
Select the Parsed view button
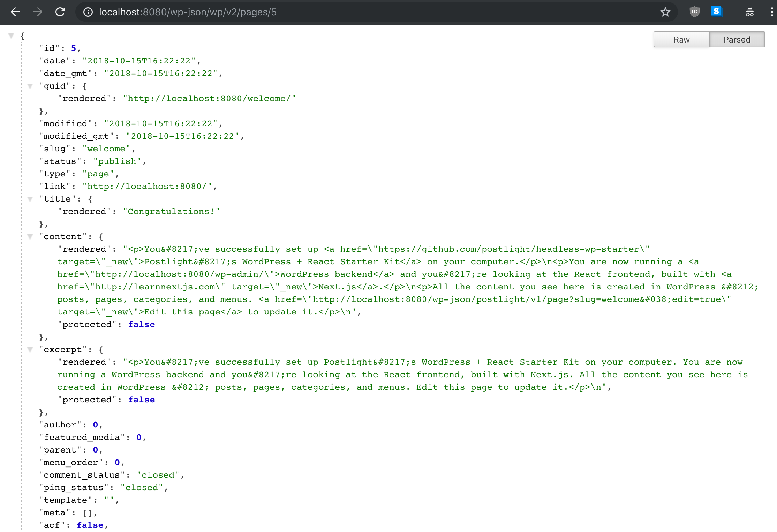click(x=737, y=39)
